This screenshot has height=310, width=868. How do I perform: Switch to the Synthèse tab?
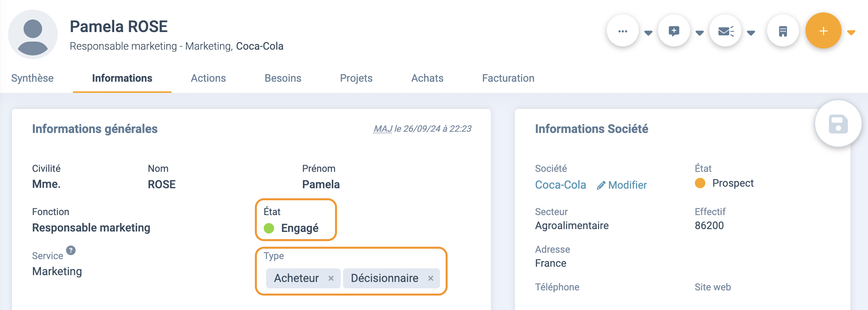(x=32, y=78)
